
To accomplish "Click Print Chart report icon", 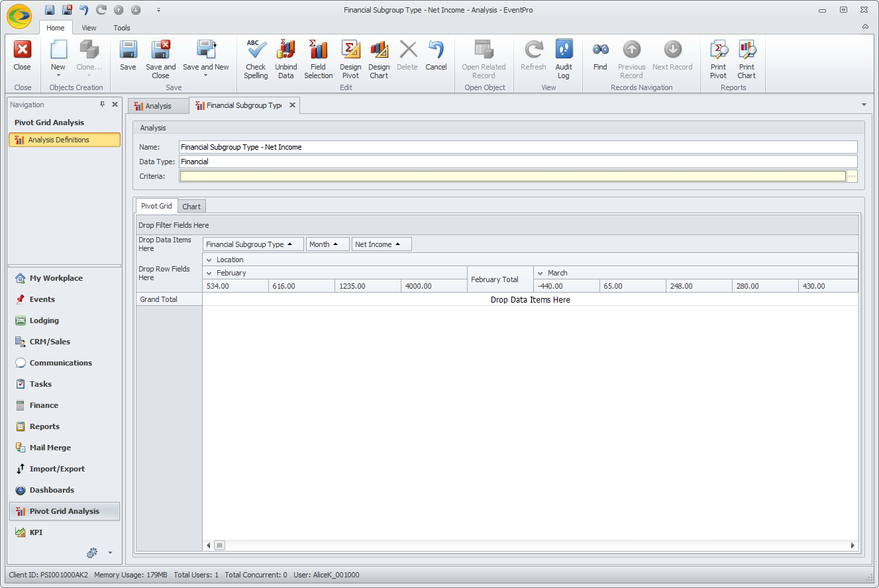I will (x=747, y=50).
